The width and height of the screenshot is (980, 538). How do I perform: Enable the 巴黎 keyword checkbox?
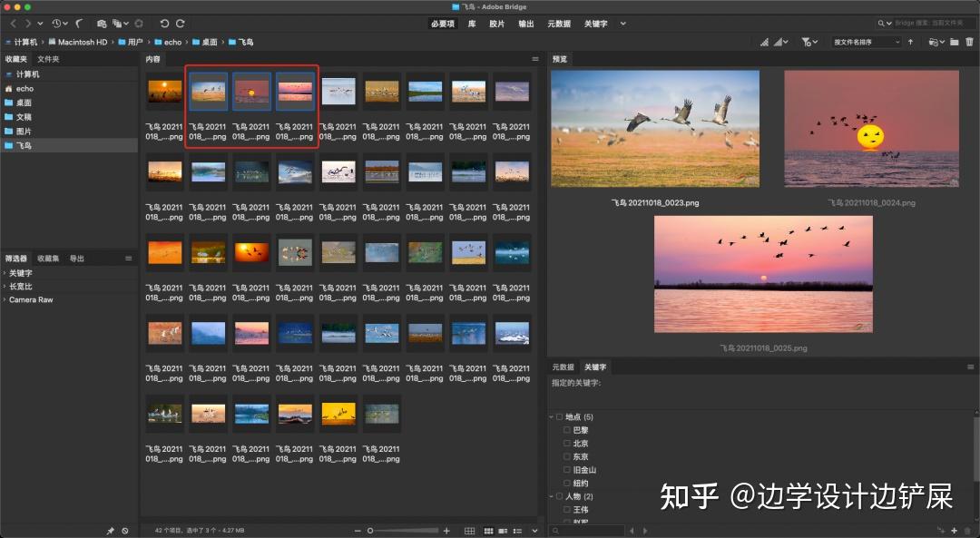point(567,429)
